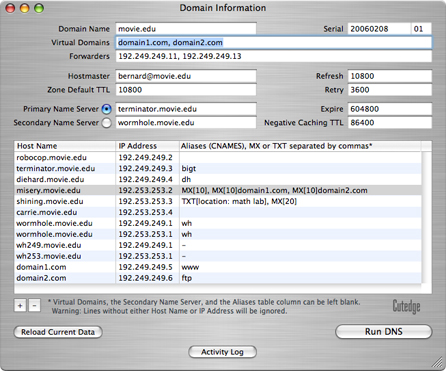Screen dimensions: 446x371
Task: Select the Primary Name Server radio button
Action: pos(106,109)
